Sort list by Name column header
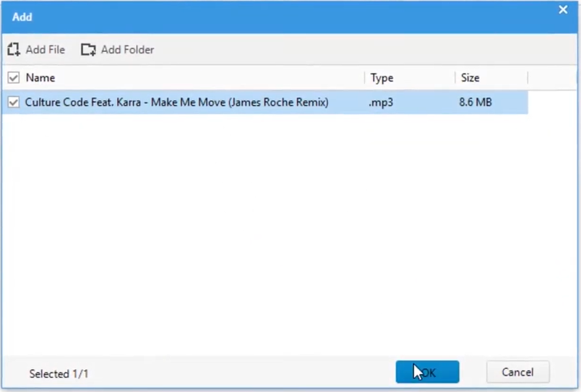 tap(40, 78)
